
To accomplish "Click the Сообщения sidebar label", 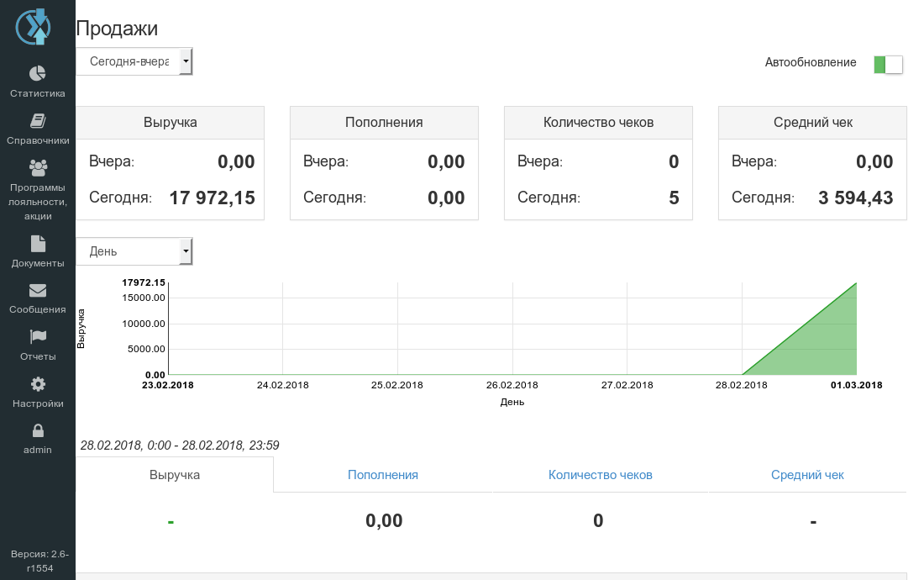I will click(x=38, y=309).
